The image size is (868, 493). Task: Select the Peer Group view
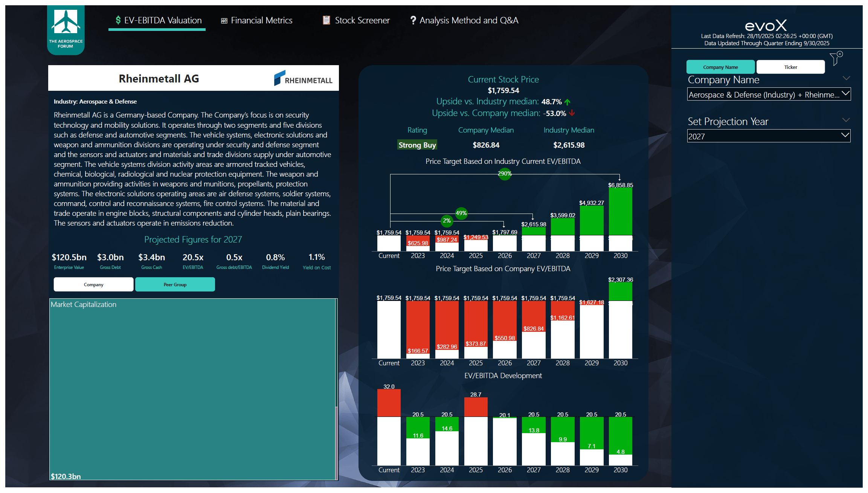click(175, 284)
